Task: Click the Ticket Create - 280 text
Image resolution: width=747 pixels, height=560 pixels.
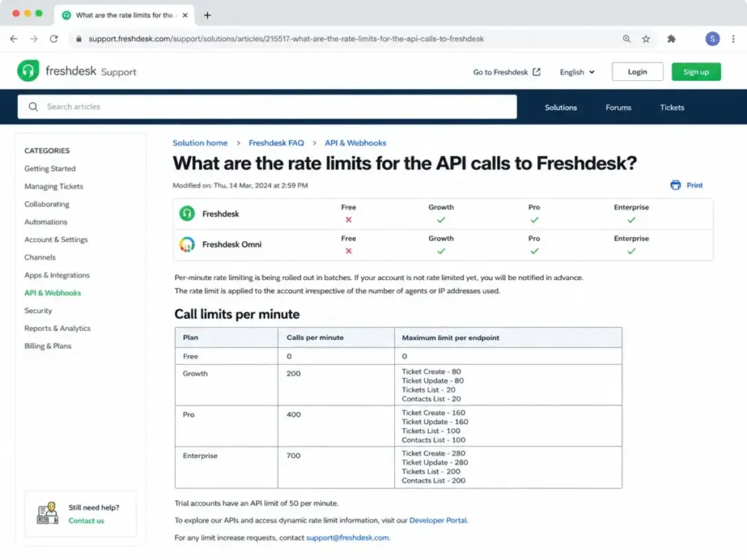Action: click(433, 454)
